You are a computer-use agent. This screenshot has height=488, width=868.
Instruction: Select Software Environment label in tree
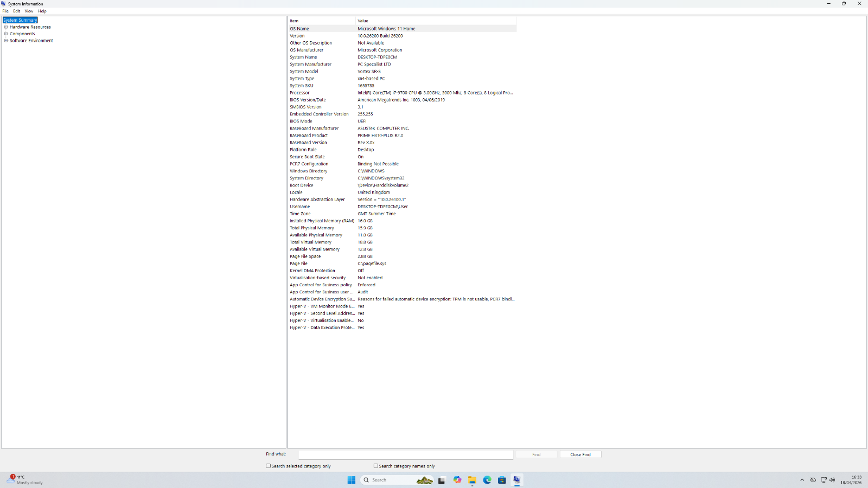[x=31, y=41]
